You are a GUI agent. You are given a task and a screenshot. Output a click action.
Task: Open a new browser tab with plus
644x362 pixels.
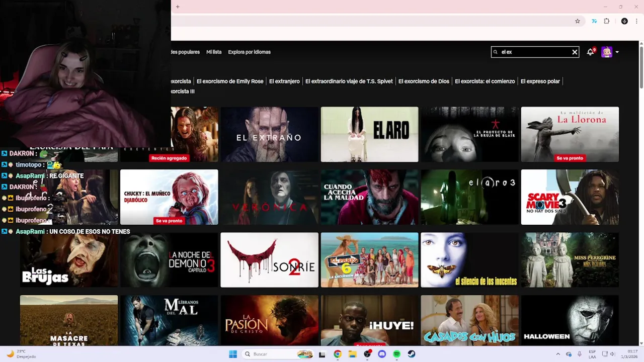(178, 7)
